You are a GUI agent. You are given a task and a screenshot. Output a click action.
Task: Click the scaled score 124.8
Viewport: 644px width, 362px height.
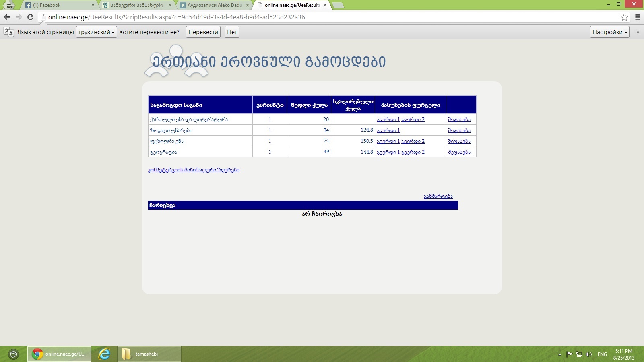click(x=367, y=130)
